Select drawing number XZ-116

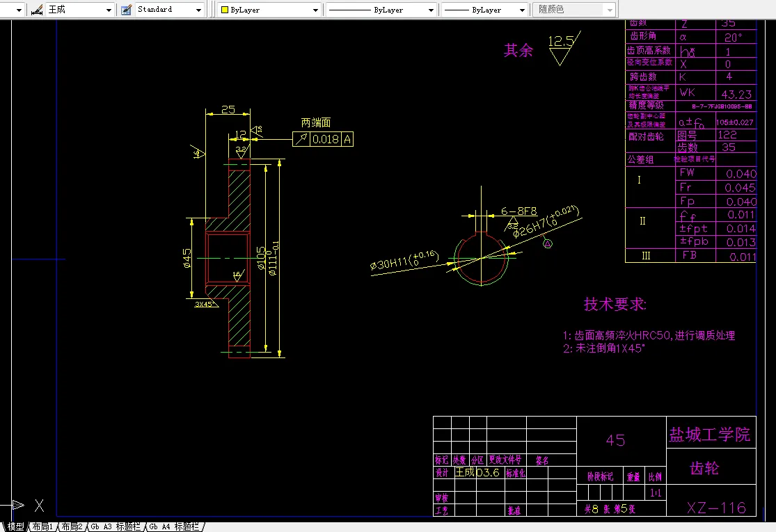click(x=716, y=508)
